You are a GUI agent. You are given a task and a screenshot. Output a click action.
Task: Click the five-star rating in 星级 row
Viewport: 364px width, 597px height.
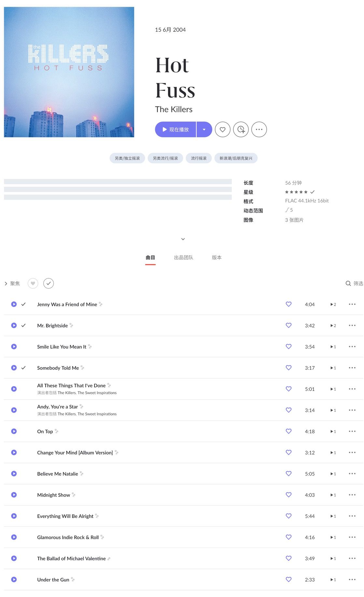[x=296, y=192]
